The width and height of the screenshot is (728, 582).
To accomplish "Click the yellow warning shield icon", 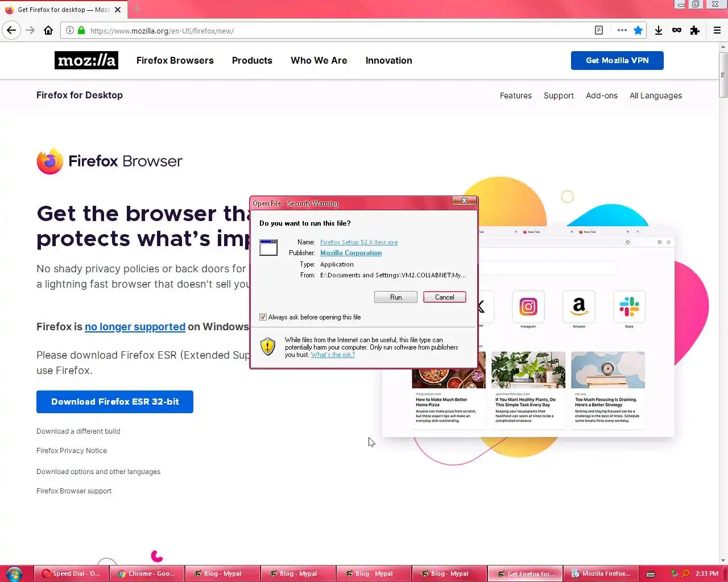I will [268, 346].
